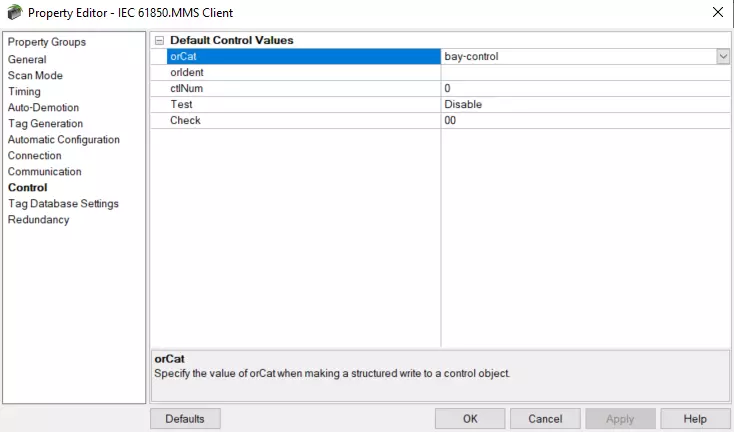Image resolution: width=734 pixels, height=432 pixels.
Task: Click the Defaults button
Action: coord(185,418)
